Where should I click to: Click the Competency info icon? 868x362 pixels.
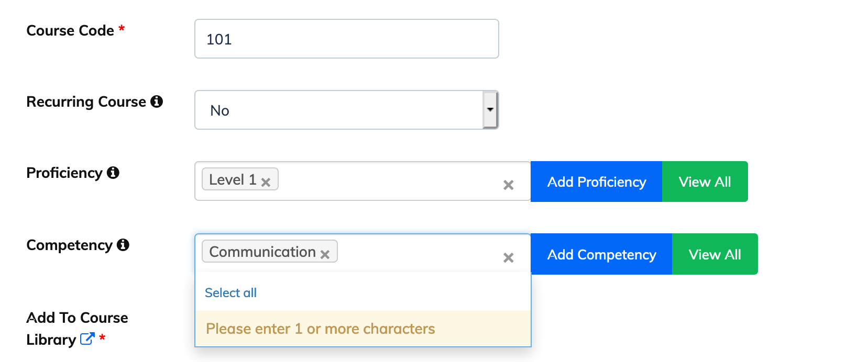(123, 245)
